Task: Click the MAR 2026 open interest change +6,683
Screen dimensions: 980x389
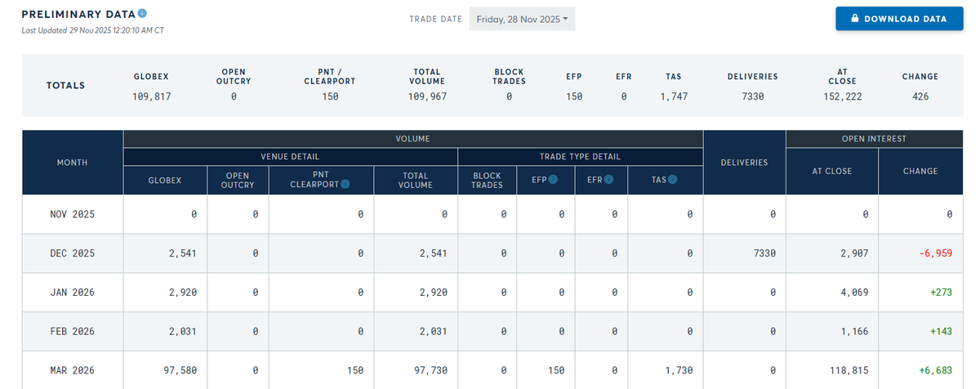Action: point(935,370)
